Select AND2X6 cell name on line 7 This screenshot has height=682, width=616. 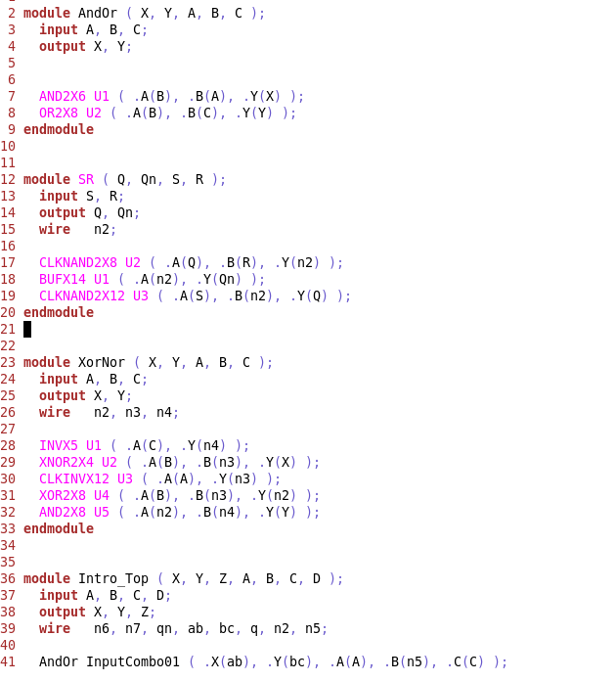point(63,96)
